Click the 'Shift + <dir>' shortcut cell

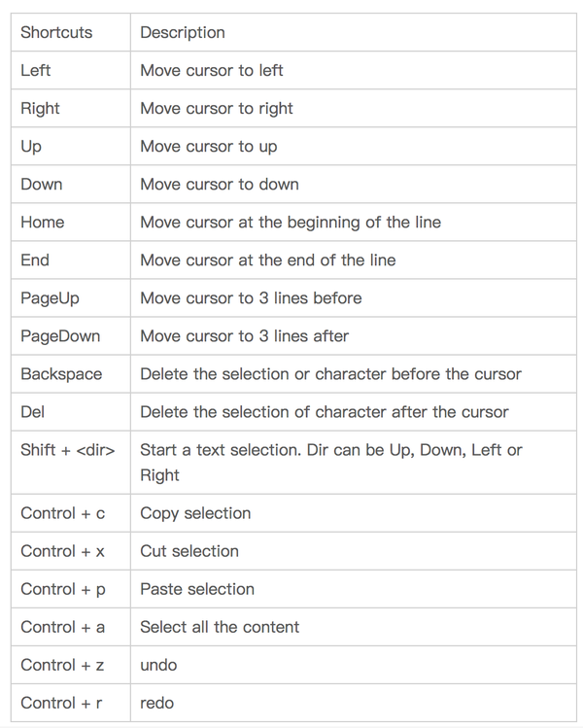click(68, 450)
